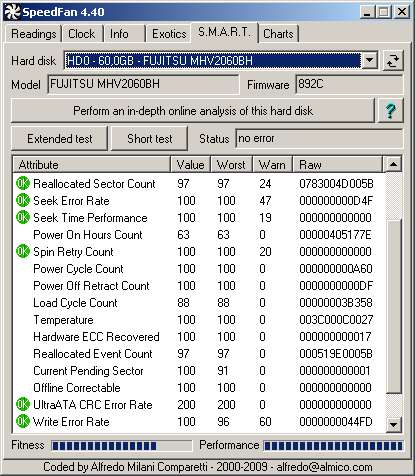Click OK icon beside UltraATA CRC Error Rate
This screenshot has height=476, width=415.
23,404
